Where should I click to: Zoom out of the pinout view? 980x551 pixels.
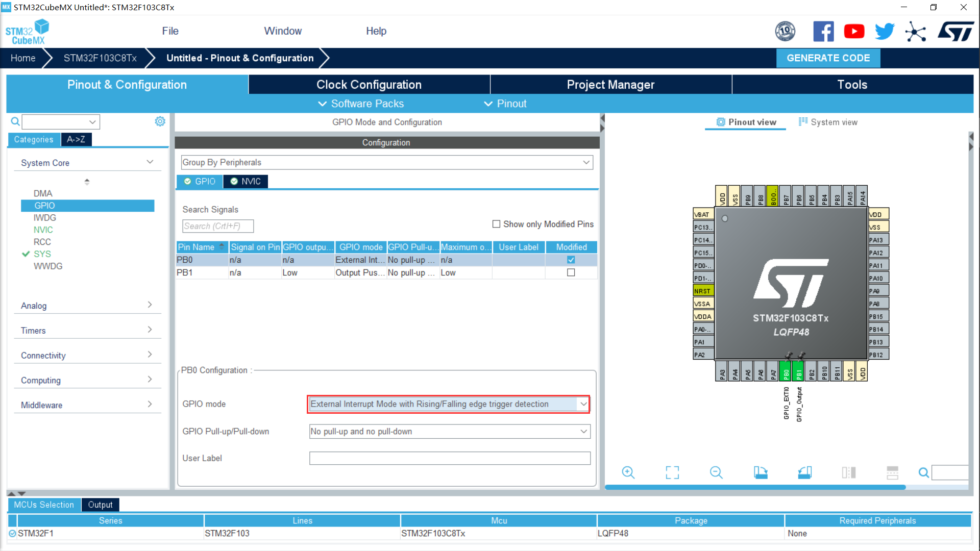pyautogui.click(x=716, y=472)
